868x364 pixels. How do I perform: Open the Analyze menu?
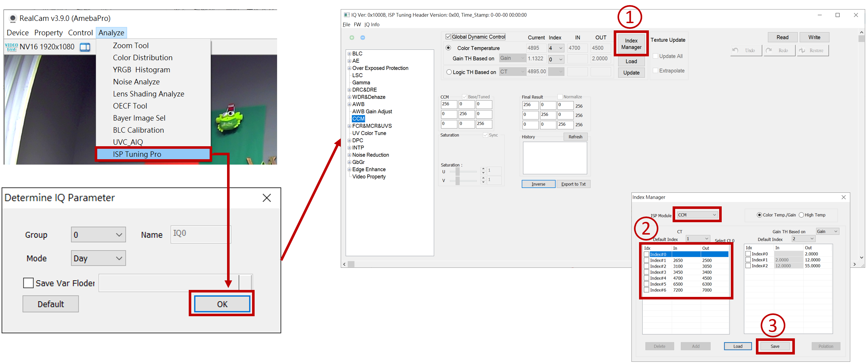[111, 33]
